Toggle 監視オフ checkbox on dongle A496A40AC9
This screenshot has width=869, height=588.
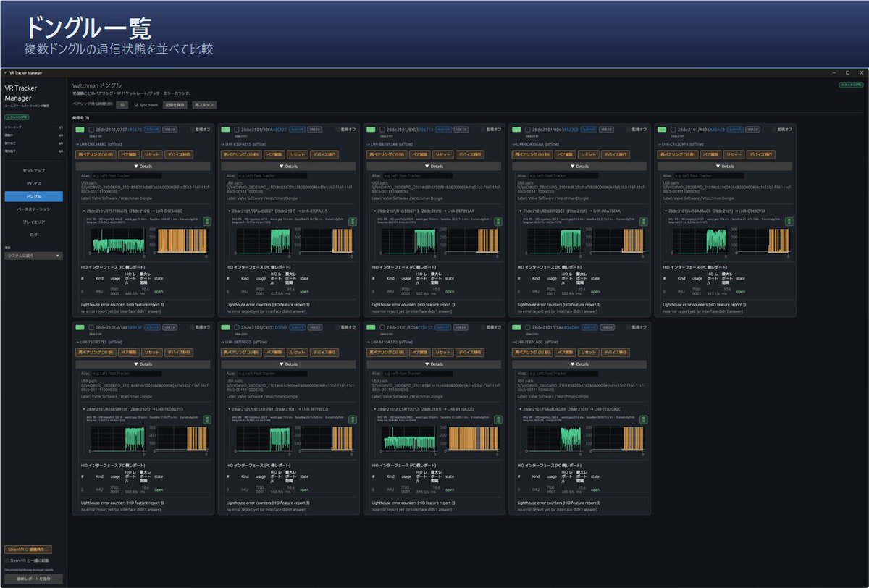pos(773,130)
